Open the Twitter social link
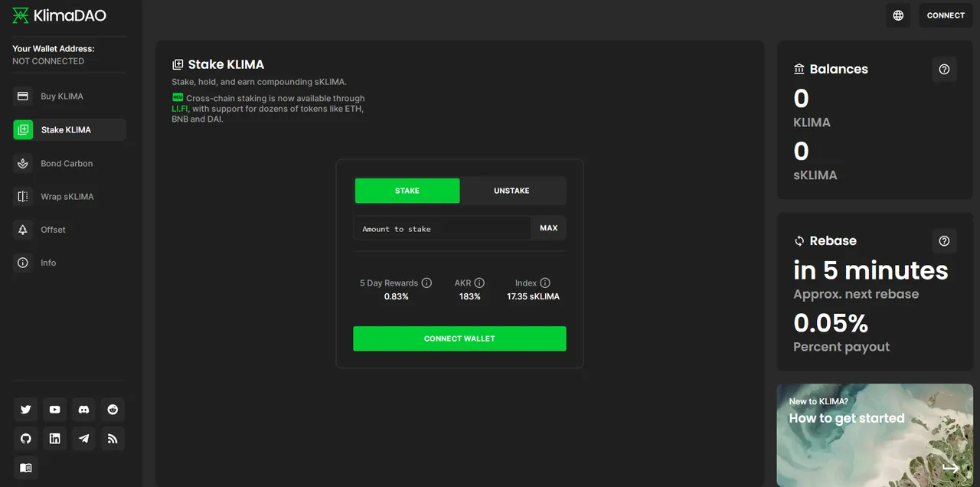The width and height of the screenshot is (980, 487). point(26,410)
